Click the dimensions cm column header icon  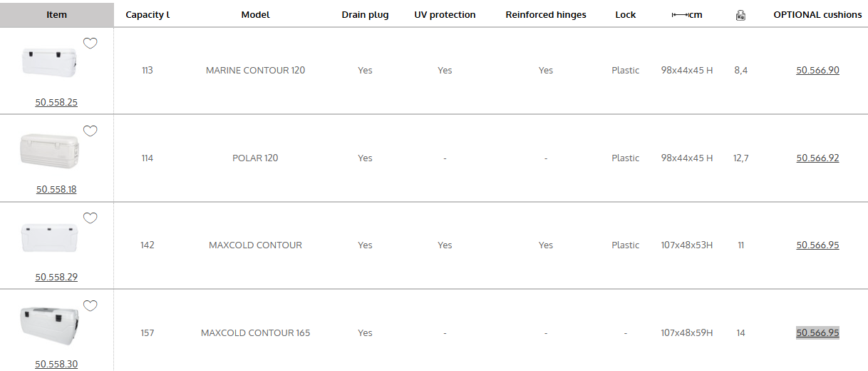pos(687,15)
